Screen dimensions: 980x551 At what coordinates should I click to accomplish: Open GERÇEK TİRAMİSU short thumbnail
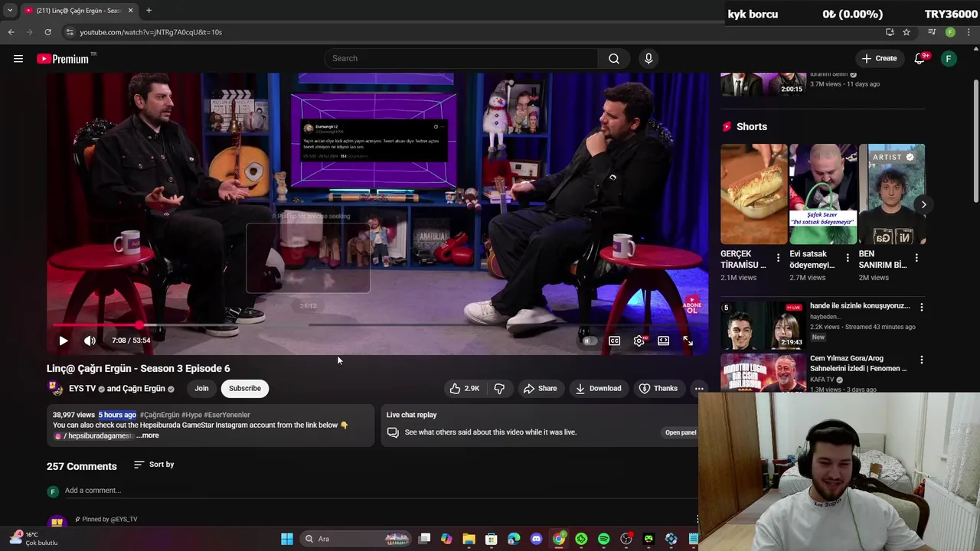tap(753, 194)
